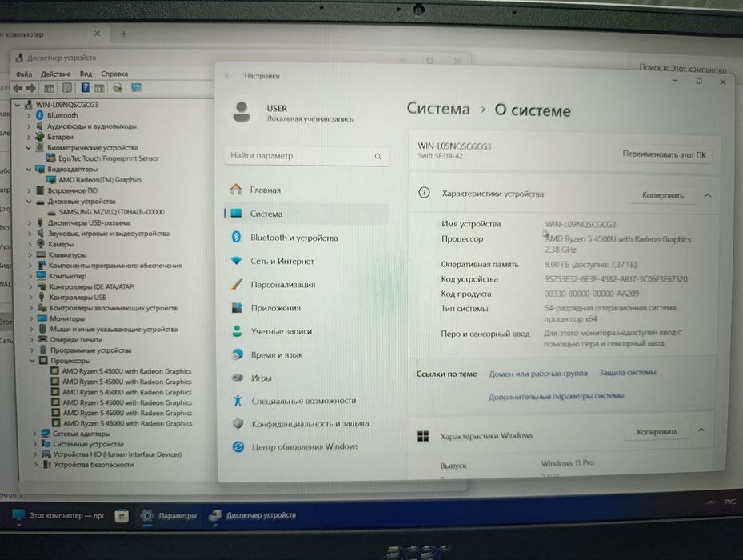Image resolution: width=743 pixels, height=560 pixels.
Task: Click the monitor scan icon in Device Manager toolbar
Action: 137,88
